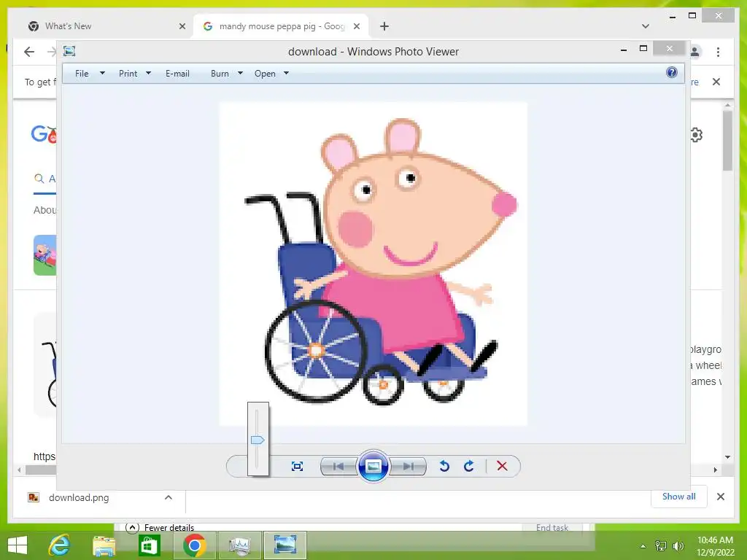Click Fewer details in Task Manager
The width and height of the screenshot is (747, 560).
(160, 527)
